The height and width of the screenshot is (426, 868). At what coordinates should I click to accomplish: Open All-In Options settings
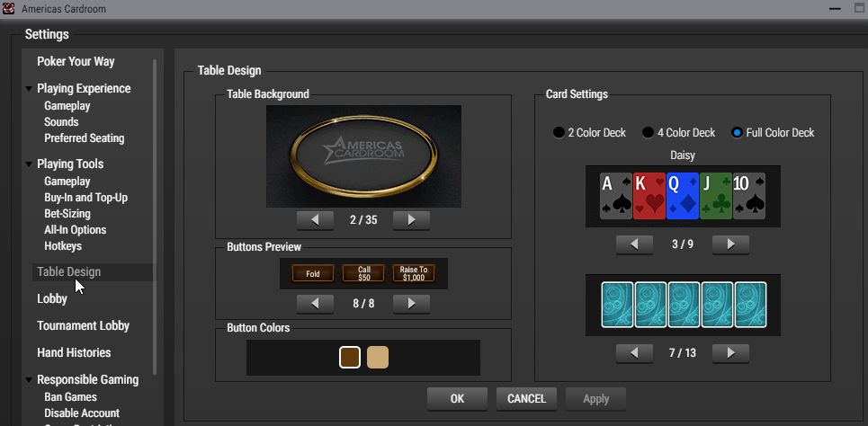76,229
